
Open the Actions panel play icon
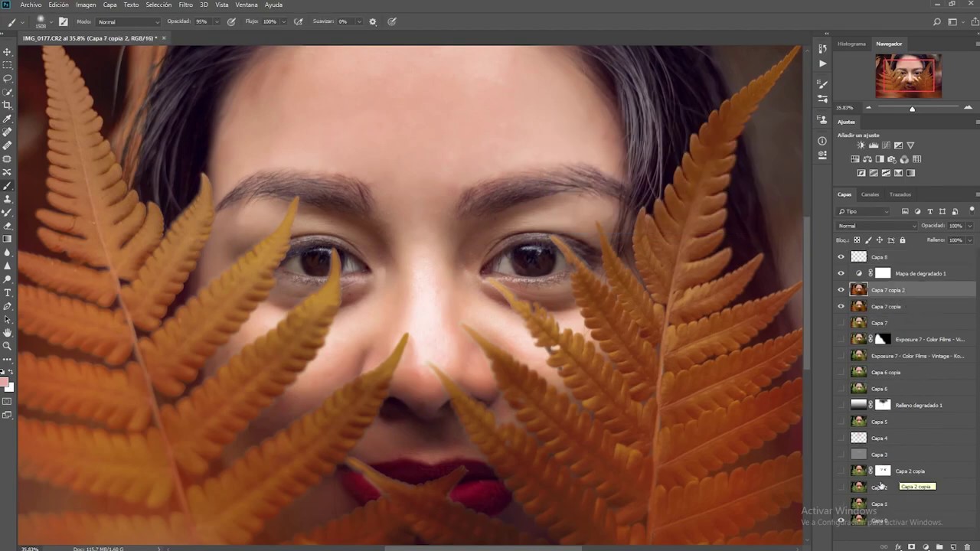coord(822,64)
